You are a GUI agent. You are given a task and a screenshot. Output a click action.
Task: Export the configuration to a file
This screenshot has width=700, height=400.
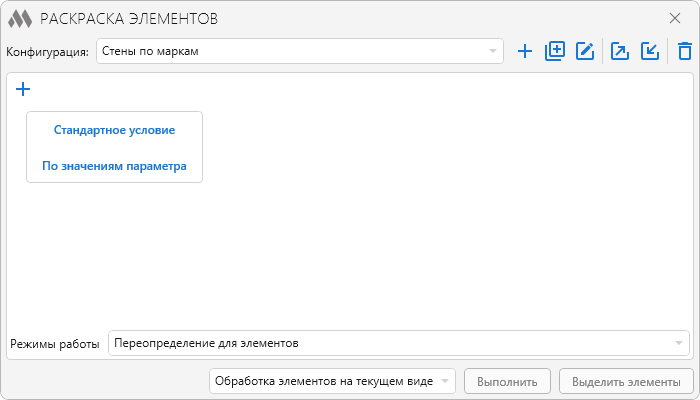coord(620,51)
